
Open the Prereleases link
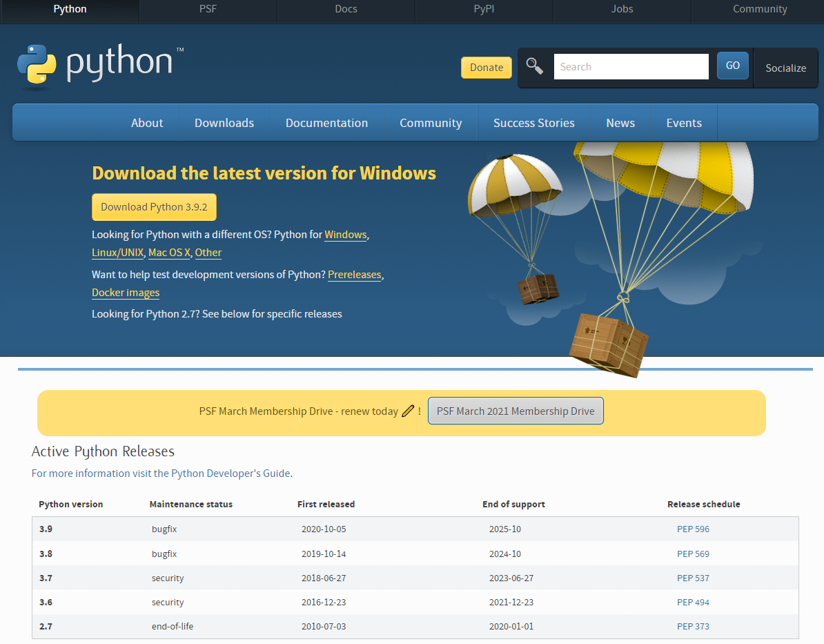[355, 275]
